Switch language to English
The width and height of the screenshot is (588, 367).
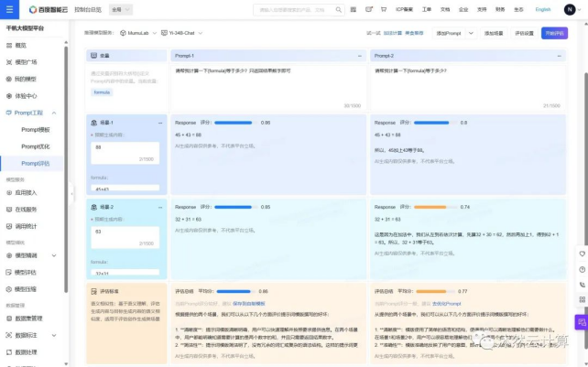(x=542, y=10)
